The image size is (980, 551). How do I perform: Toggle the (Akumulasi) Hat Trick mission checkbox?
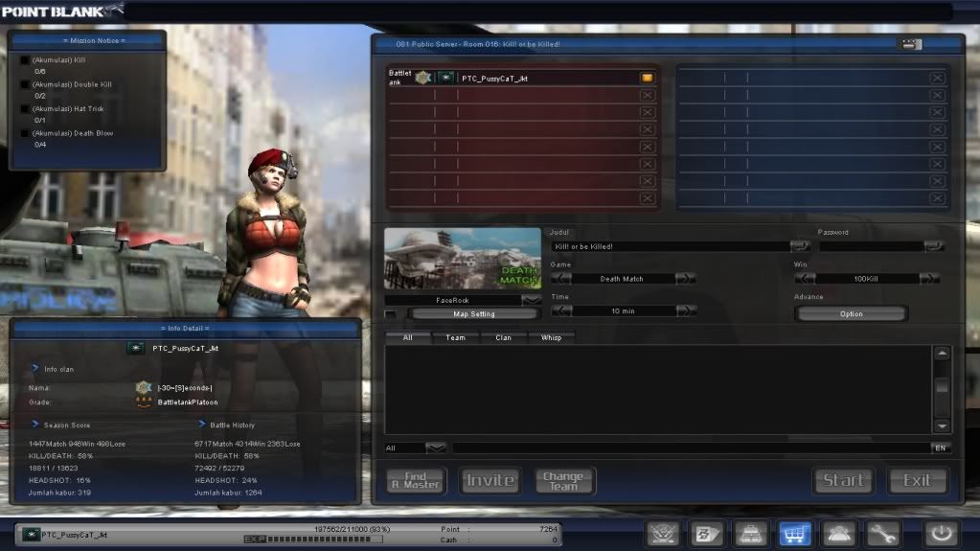tap(25, 109)
